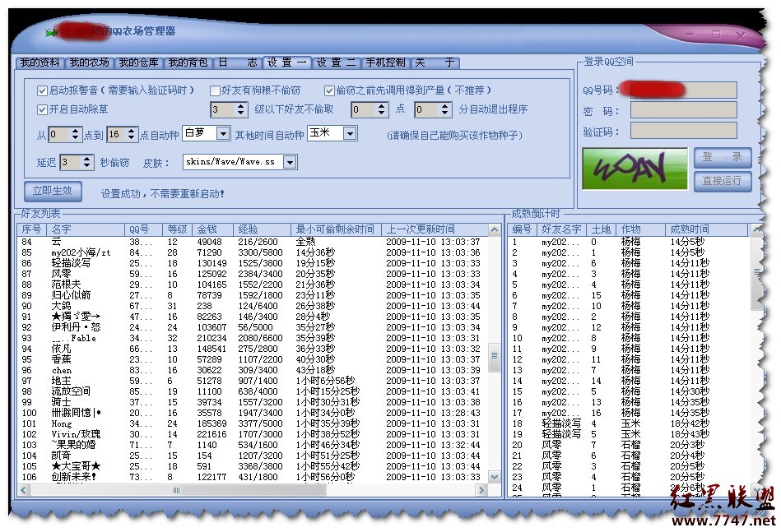Select friend row 大鸽
The height and width of the screenshot is (532, 781).
[253, 306]
